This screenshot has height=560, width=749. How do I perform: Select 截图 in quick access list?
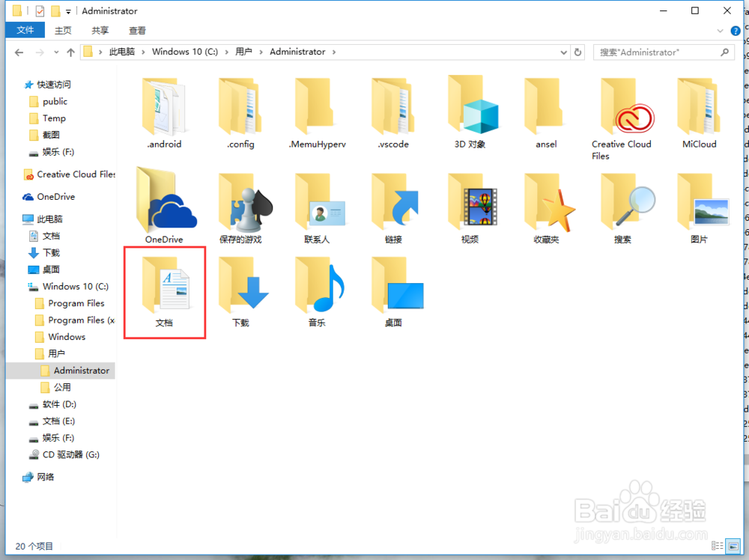click(x=51, y=135)
